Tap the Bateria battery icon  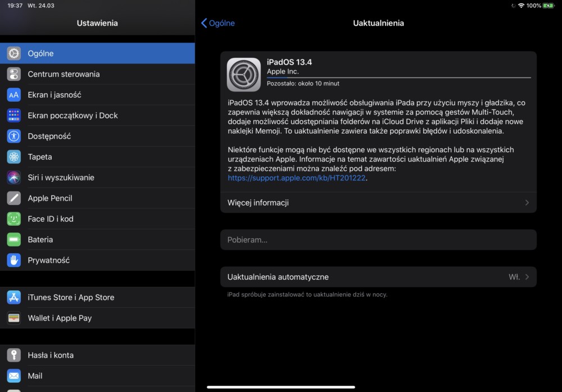click(13, 239)
